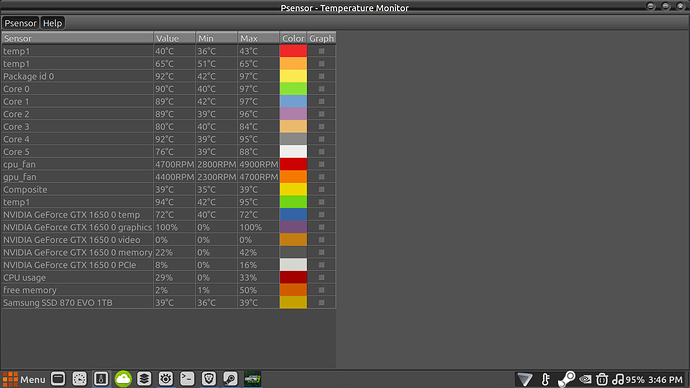Click the yellow swatch of Package id 0
The height and width of the screenshot is (388, 690).
coord(293,76)
